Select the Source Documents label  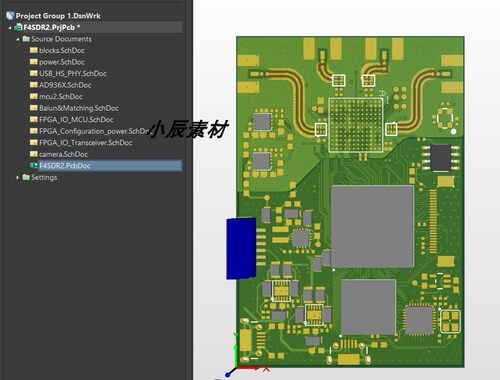pyautogui.click(x=61, y=39)
